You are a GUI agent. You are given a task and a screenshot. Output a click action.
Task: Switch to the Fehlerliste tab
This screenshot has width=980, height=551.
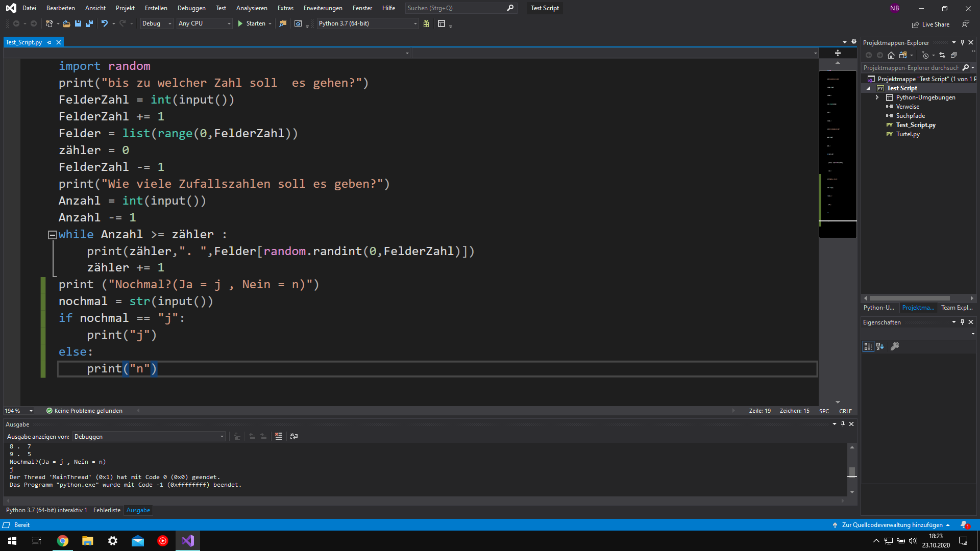click(107, 510)
